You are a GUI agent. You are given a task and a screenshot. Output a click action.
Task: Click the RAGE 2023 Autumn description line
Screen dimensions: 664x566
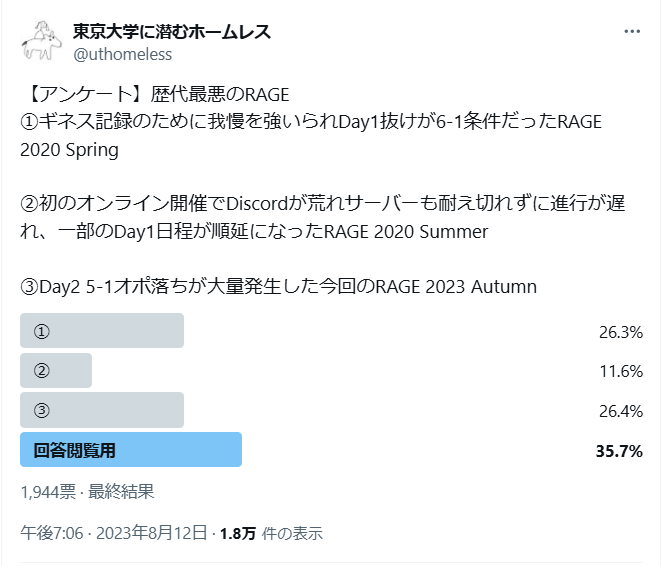tap(279, 287)
